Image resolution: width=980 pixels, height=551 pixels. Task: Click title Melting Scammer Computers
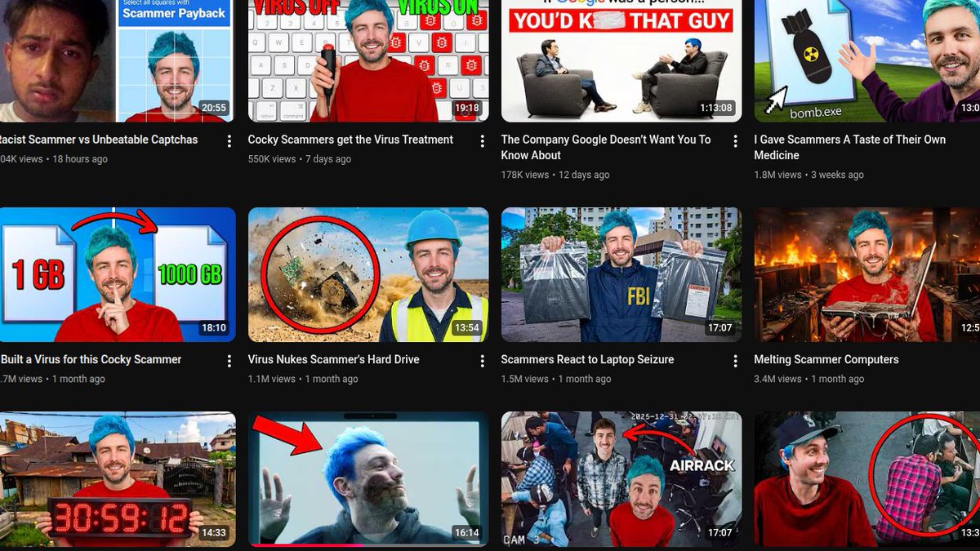(826, 359)
